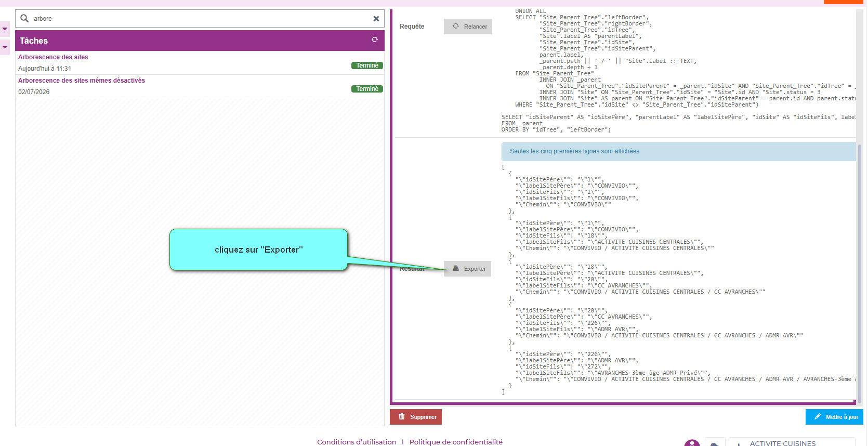Image resolution: width=868 pixels, height=446 pixels.
Task: Open the Conditions d'utilisation link
Action: [x=357, y=442]
